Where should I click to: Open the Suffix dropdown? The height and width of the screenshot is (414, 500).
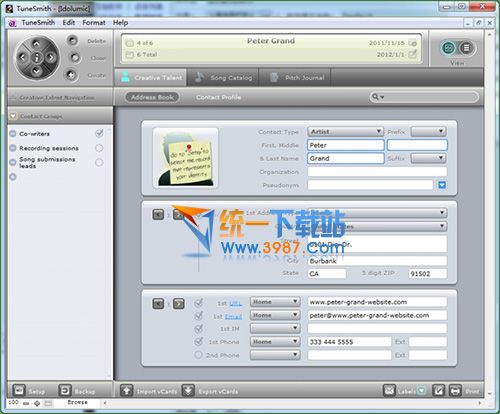[x=429, y=158]
